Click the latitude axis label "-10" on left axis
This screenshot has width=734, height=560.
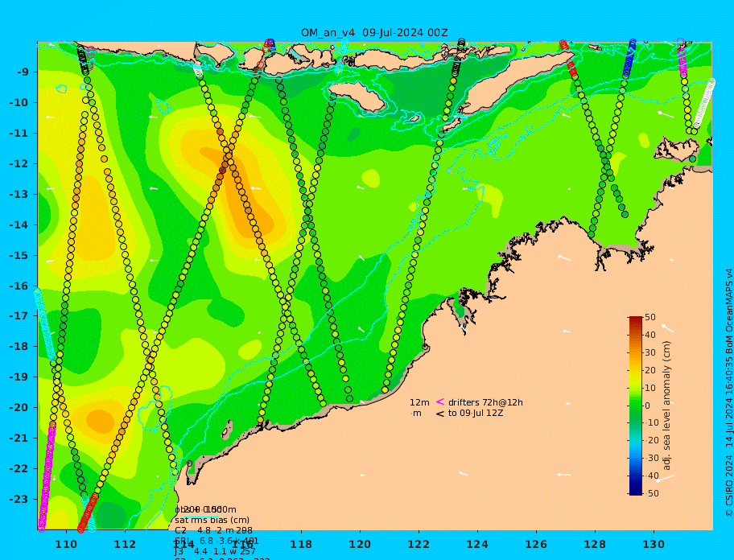[x=19, y=102]
